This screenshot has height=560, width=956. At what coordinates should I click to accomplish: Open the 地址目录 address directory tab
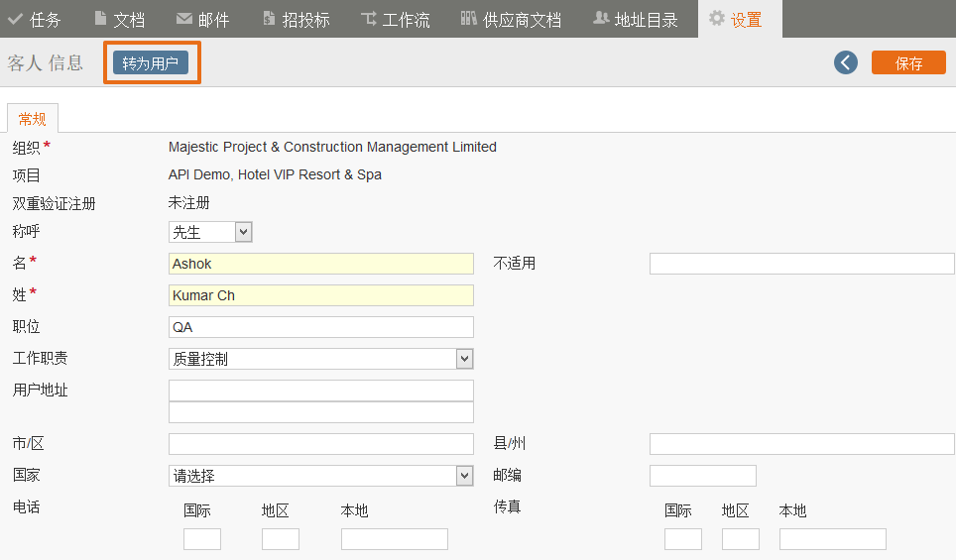(636, 20)
